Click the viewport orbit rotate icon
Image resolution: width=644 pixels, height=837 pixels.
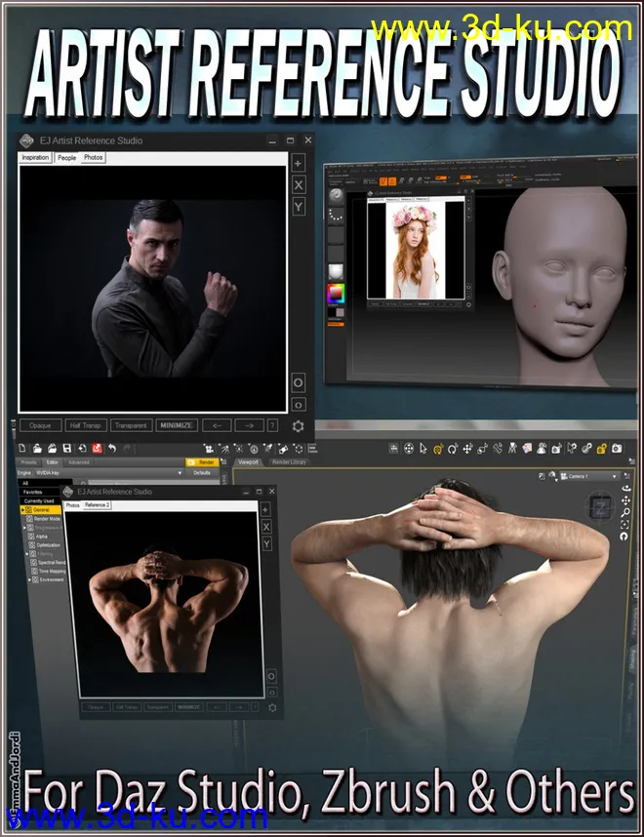coord(625,488)
